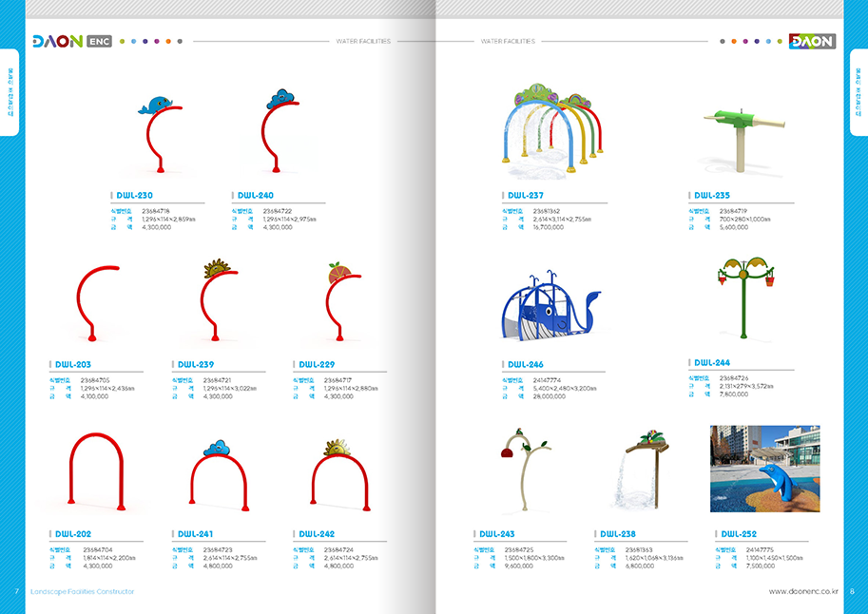This screenshot has width=868, height=614.
Task: Open the rainbow tunnel arches image for DWL-237
Action: (552, 131)
